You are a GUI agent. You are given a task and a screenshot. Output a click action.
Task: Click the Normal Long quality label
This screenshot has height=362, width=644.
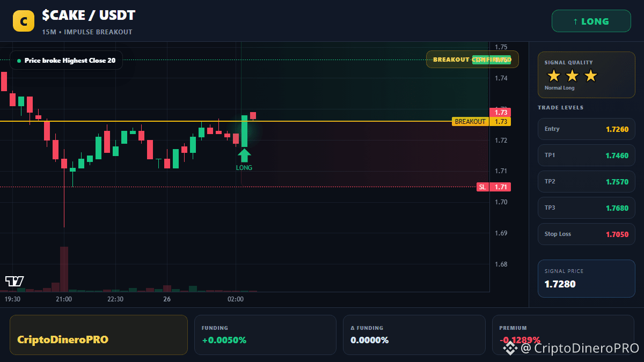coord(559,88)
